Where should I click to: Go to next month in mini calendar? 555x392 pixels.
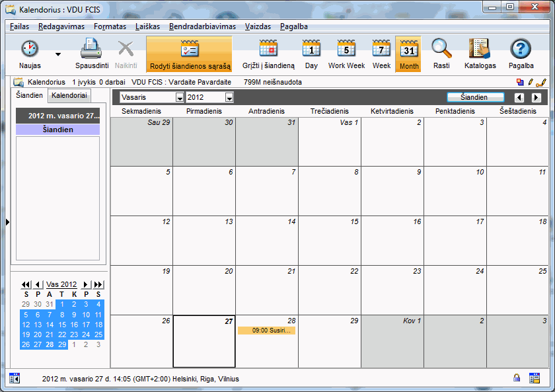[x=85, y=284]
